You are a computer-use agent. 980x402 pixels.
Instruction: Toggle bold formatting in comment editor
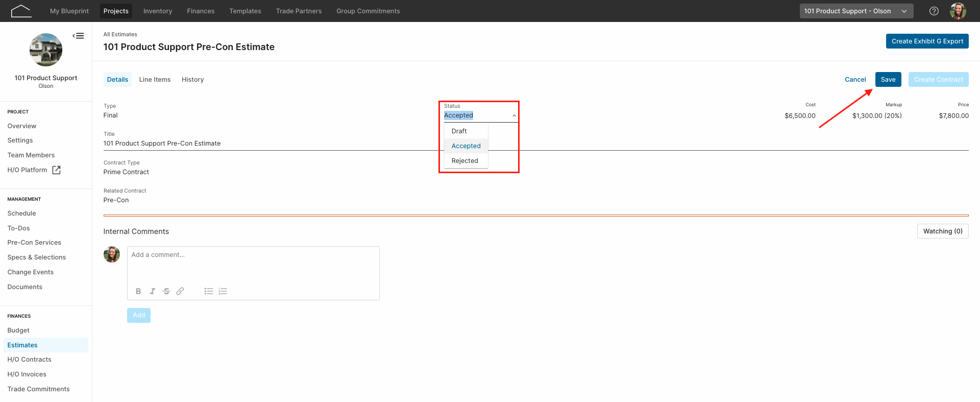(x=138, y=291)
